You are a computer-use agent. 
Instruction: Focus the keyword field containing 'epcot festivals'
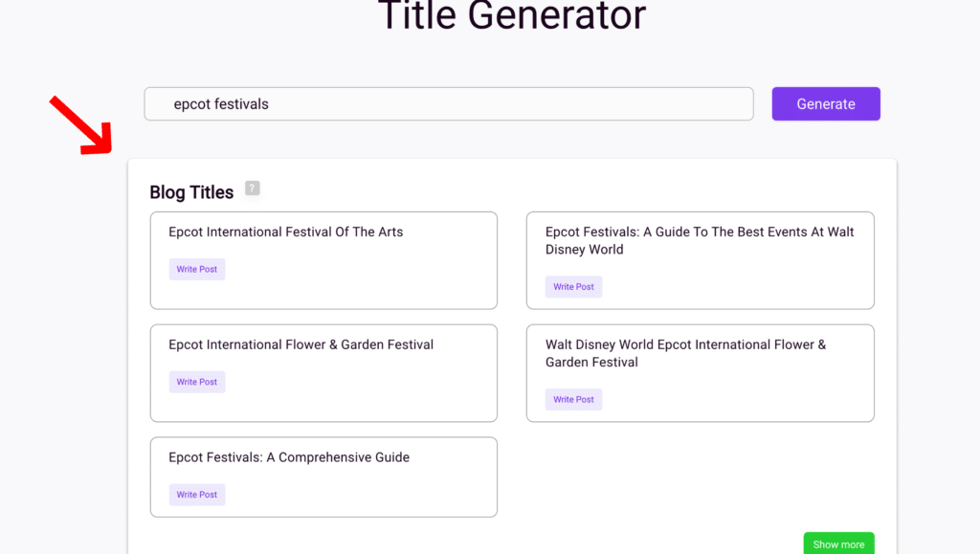pyautogui.click(x=449, y=103)
